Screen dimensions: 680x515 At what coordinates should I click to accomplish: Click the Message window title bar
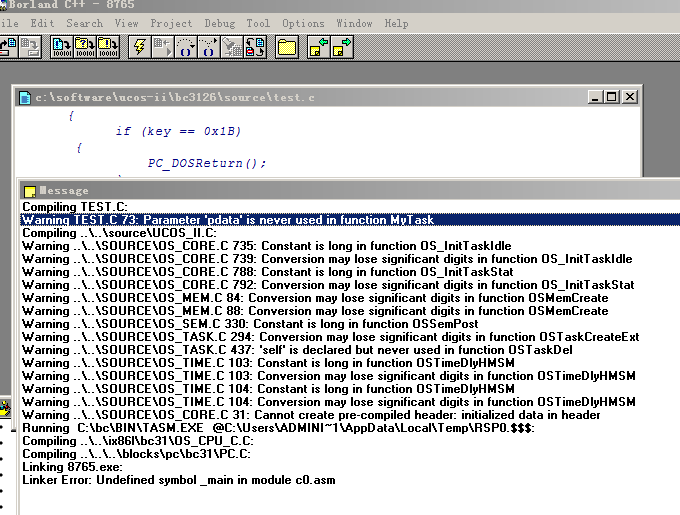[350, 191]
